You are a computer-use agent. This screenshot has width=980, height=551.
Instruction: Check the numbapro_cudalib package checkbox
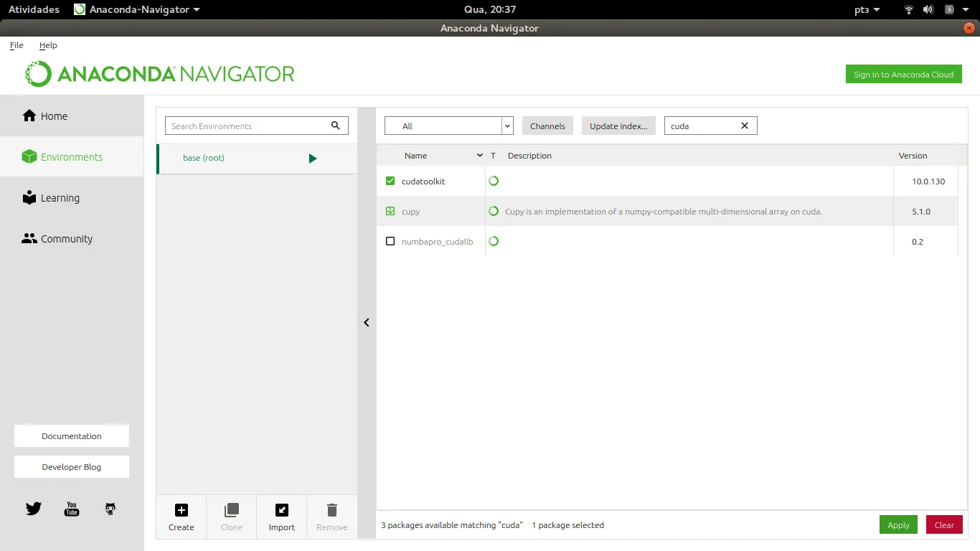click(x=390, y=241)
